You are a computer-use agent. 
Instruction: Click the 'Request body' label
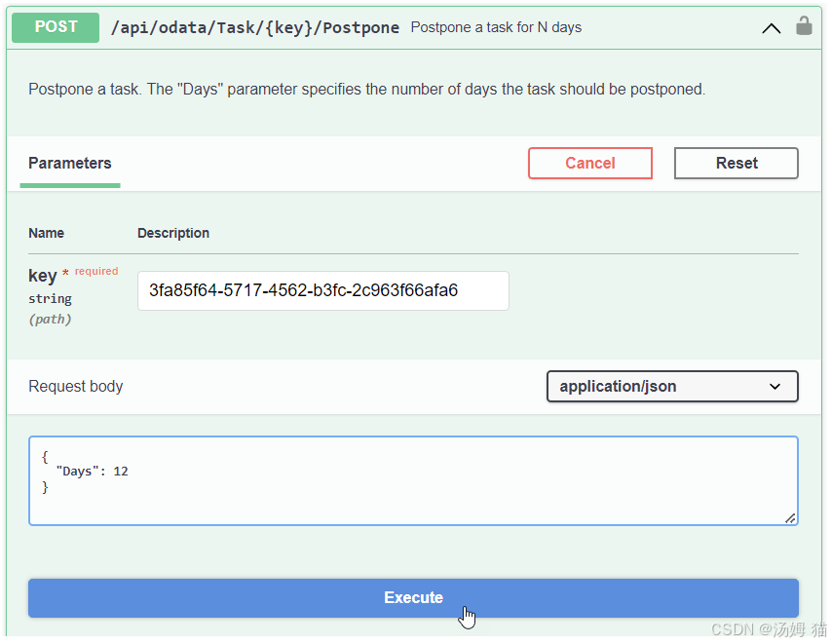(76, 387)
